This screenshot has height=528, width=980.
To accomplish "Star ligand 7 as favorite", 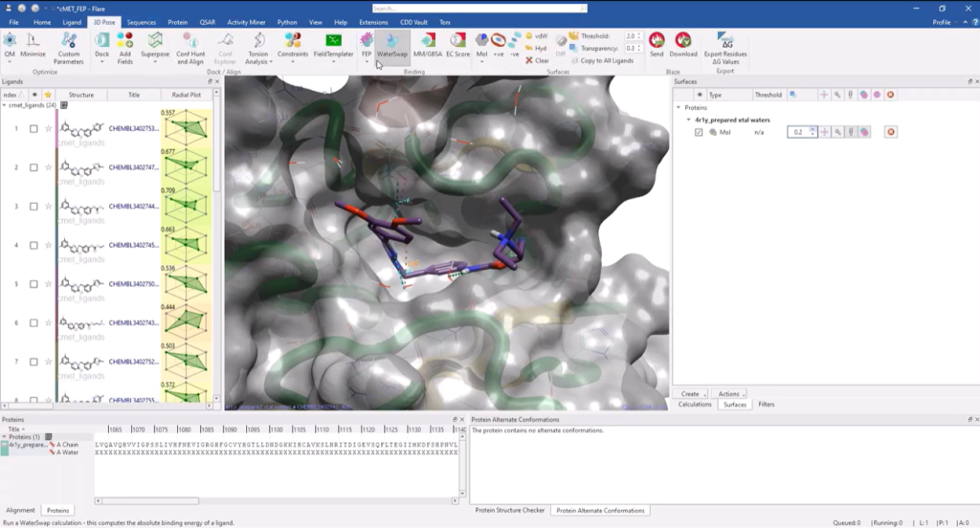I will point(48,362).
